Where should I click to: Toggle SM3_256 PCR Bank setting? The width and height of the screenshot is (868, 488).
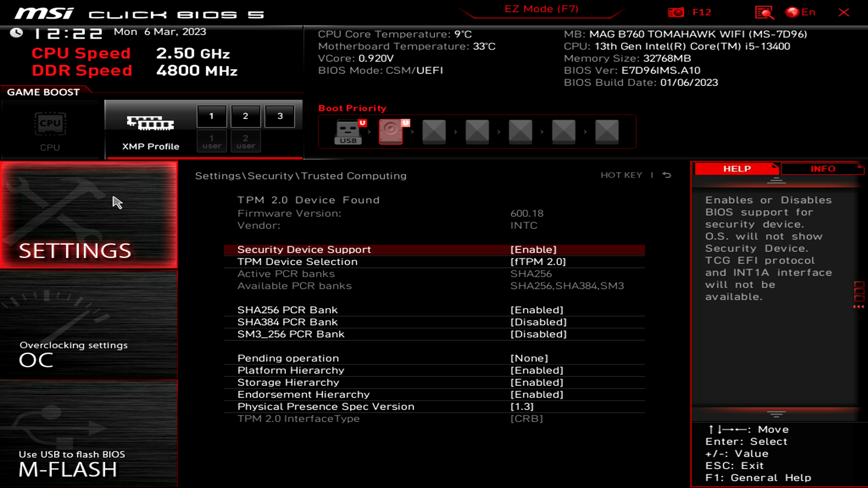[538, 334]
